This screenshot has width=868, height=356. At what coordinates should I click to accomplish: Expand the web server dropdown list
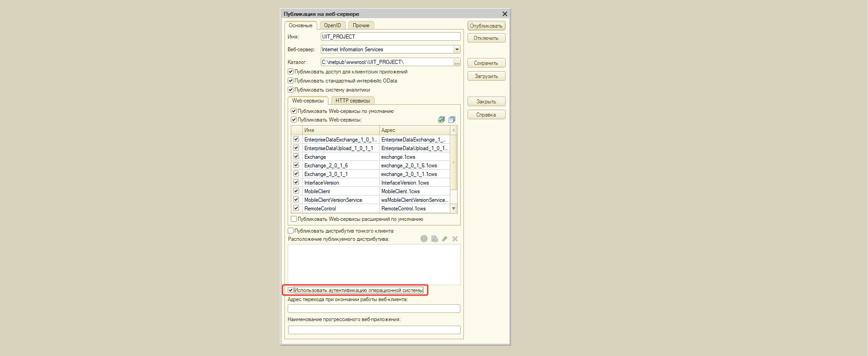point(457,49)
